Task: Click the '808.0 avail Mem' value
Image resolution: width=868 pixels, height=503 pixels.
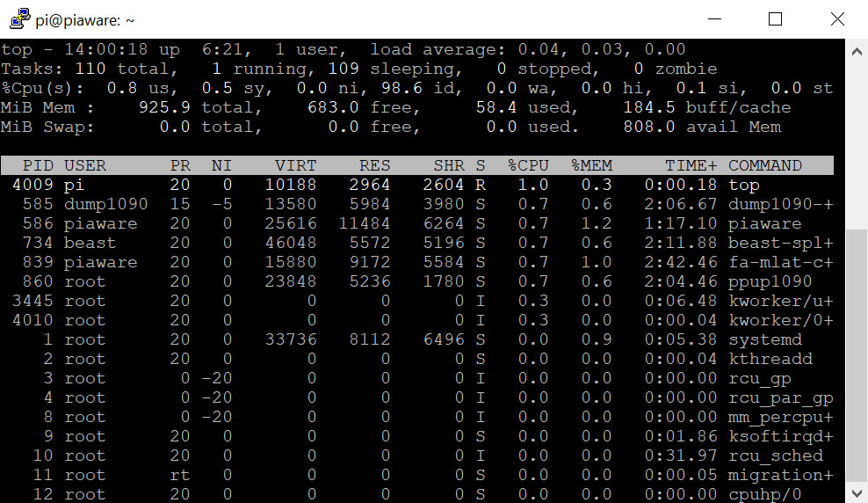Action: pyautogui.click(x=702, y=127)
